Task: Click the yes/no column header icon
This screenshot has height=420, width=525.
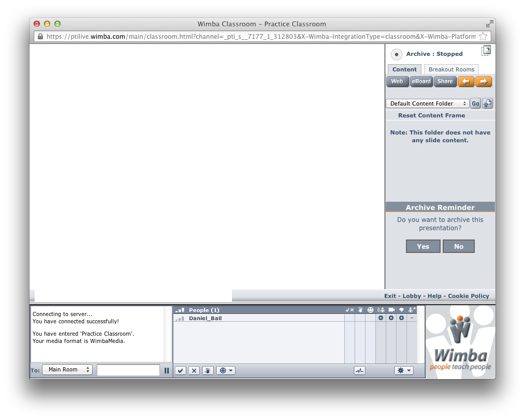Action: (349, 310)
